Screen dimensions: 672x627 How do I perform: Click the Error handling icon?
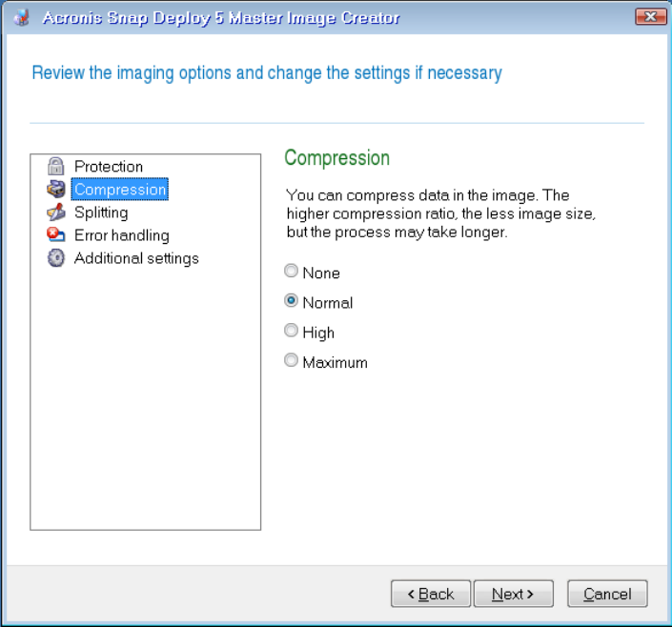(56, 235)
